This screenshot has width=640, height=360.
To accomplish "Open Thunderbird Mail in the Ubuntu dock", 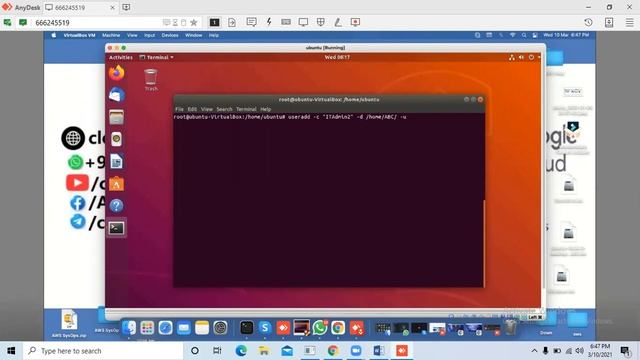I will (116, 95).
